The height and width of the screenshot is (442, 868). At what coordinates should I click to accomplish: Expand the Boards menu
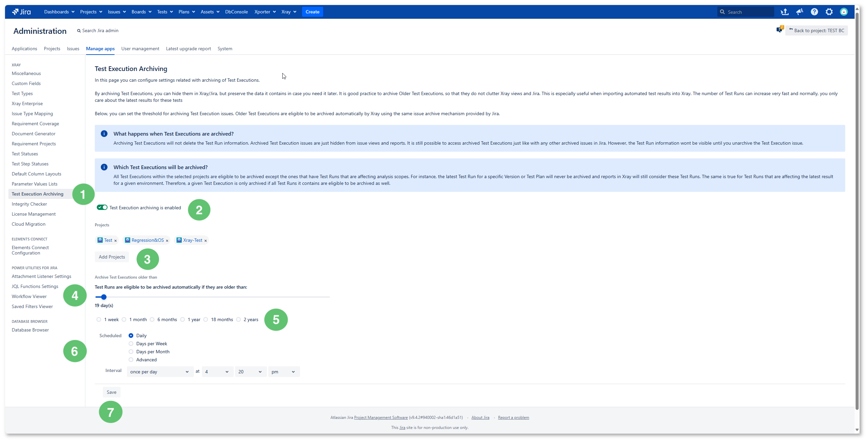pos(141,12)
